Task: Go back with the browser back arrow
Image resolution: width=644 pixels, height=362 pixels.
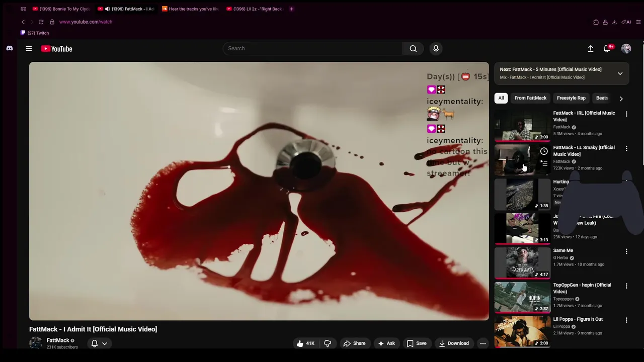Action: tap(23, 22)
